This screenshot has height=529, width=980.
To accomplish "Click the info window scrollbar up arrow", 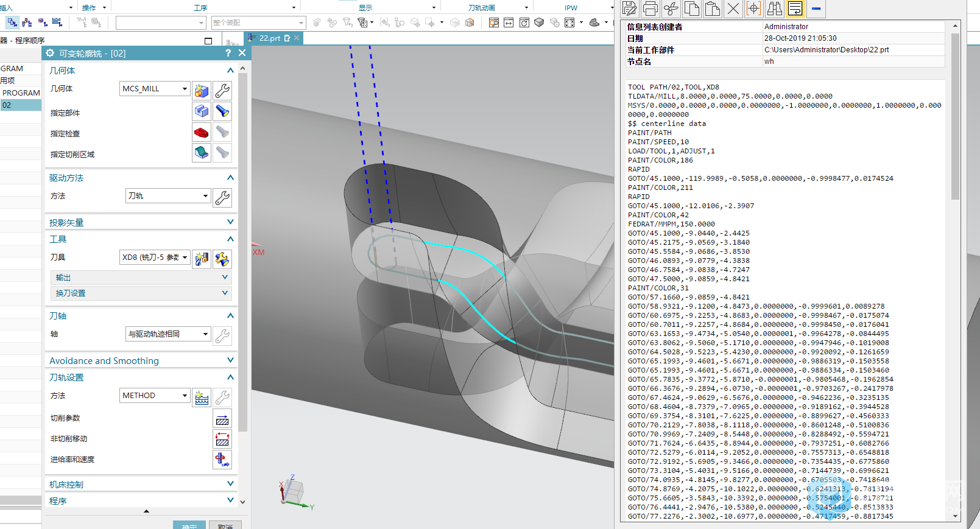I will point(955,26).
